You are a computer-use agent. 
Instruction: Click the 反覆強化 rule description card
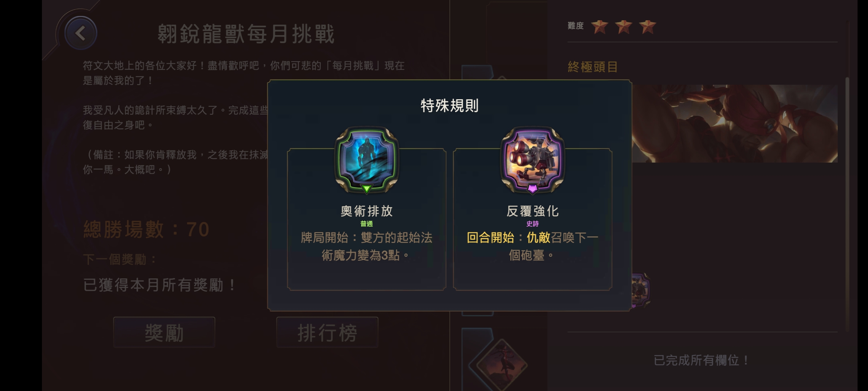click(532, 219)
